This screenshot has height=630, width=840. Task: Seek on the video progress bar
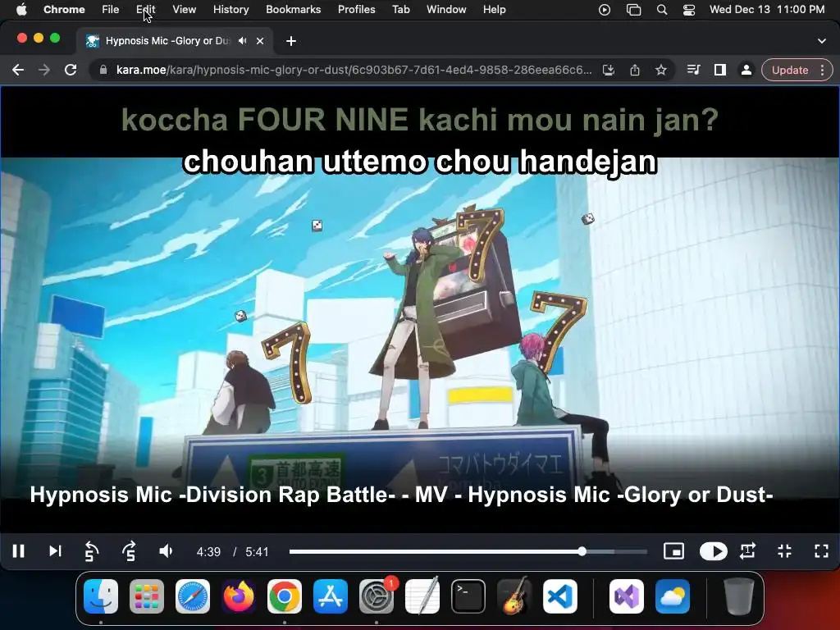pyautogui.click(x=468, y=551)
